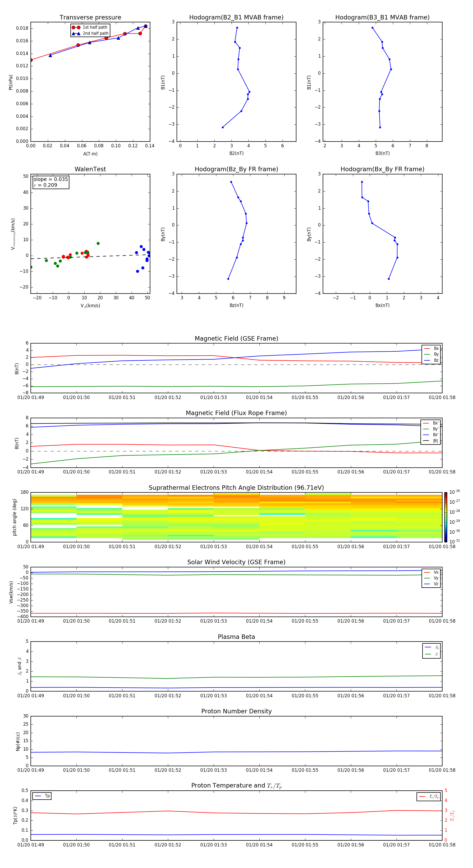Click the 'Vx' legend entry
This screenshot has width=473, height=868.
pyautogui.click(x=431, y=573)
